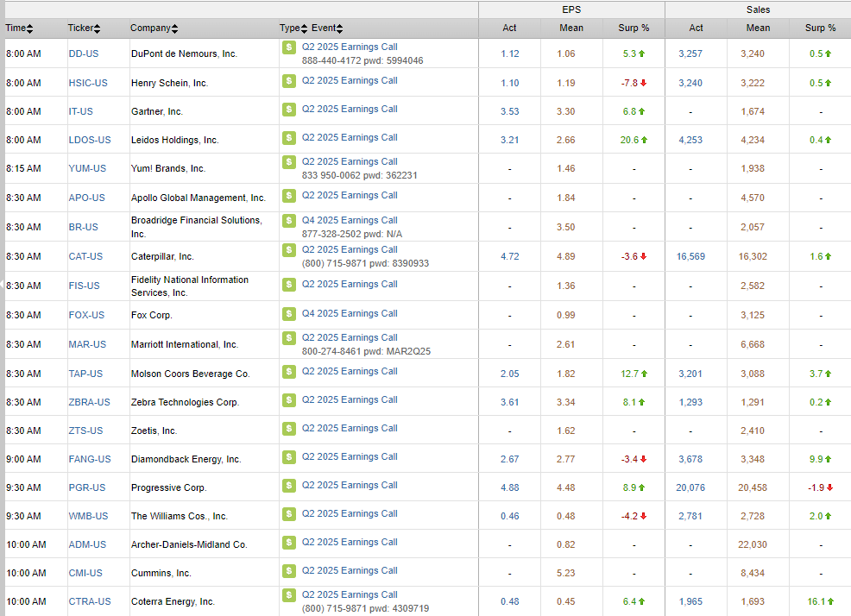Click the earnings icon in Marriott row
The width and height of the screenshot is (851, 616).
tap(289, 337)
